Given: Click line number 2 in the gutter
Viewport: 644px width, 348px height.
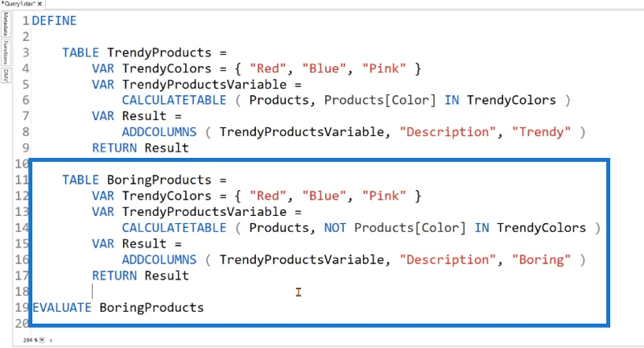Looking at the screenshot, I should (x=26, y=36).
